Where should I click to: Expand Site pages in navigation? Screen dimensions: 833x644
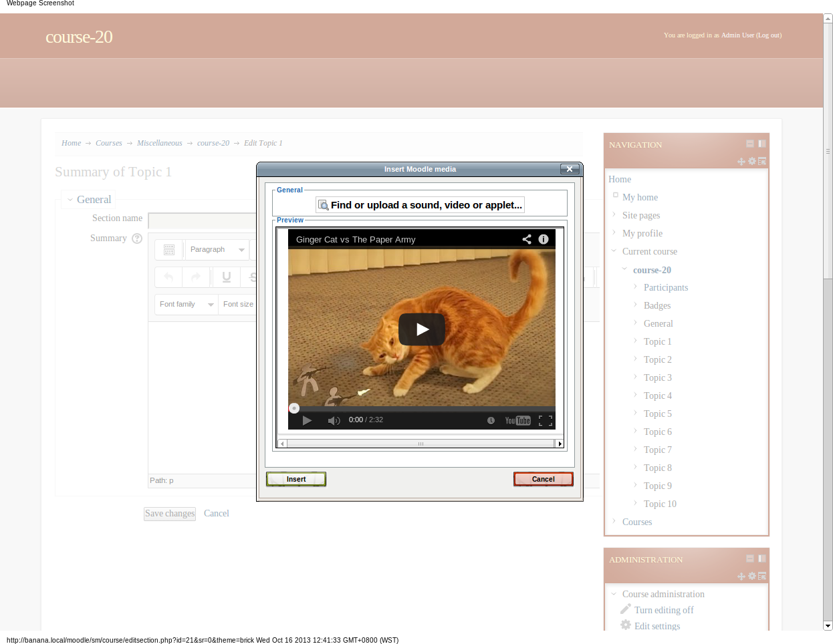click(x=614, y=215)
